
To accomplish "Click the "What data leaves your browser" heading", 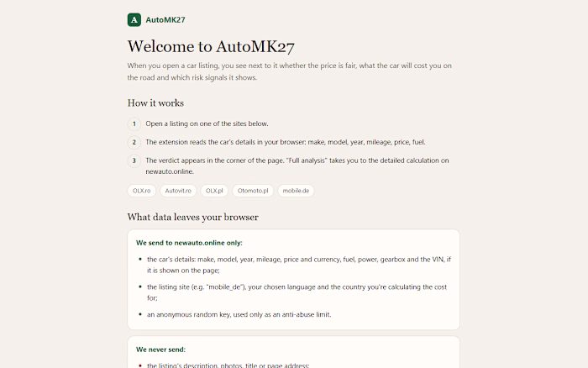I will [x=192, y=218].
